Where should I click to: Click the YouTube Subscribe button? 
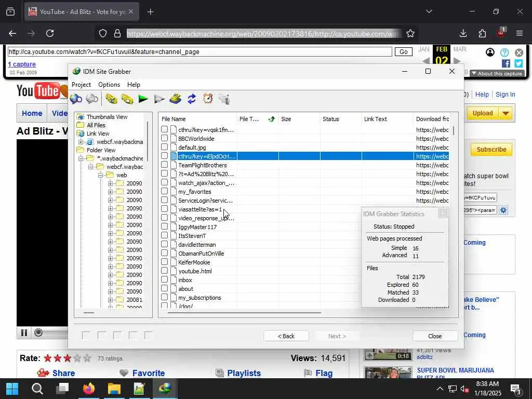coord(491,150)
